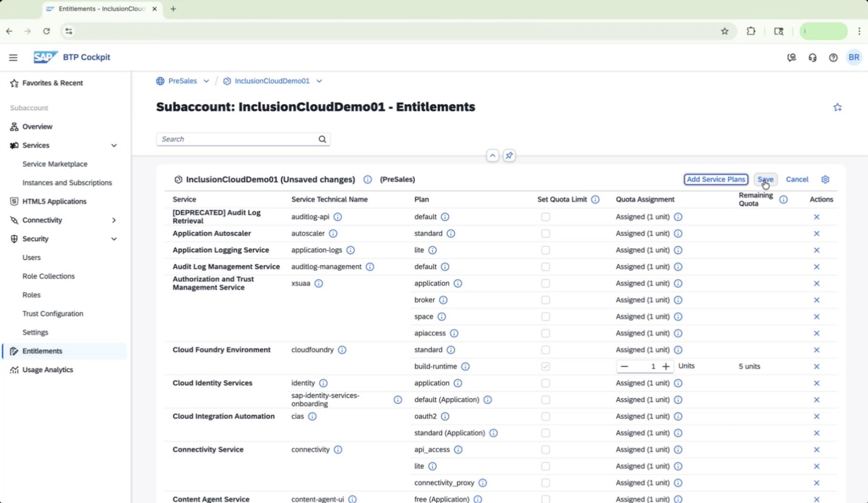Toggle quota limit for autoscaler standard
Viewport: 868px width, 503px height.
(x=546, y=234)
